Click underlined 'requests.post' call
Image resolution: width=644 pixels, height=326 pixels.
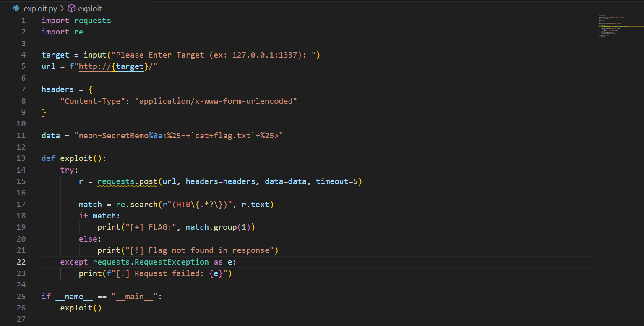point(128,181)
